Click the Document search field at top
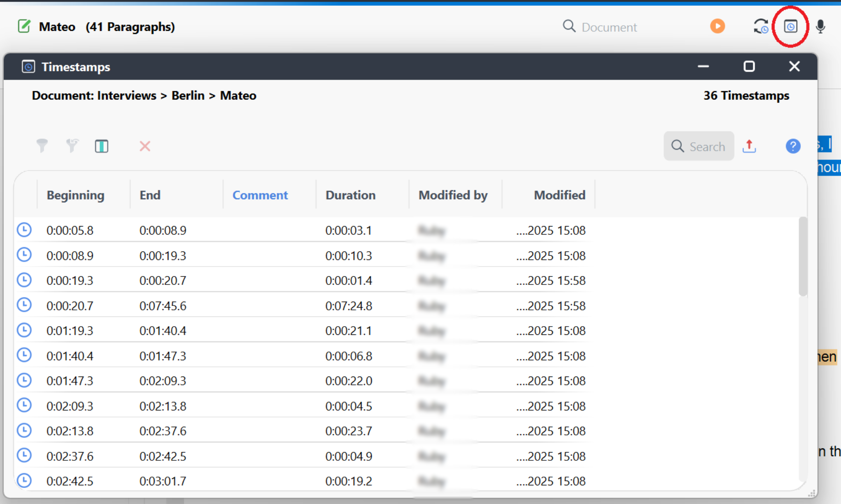 (609, 27)
